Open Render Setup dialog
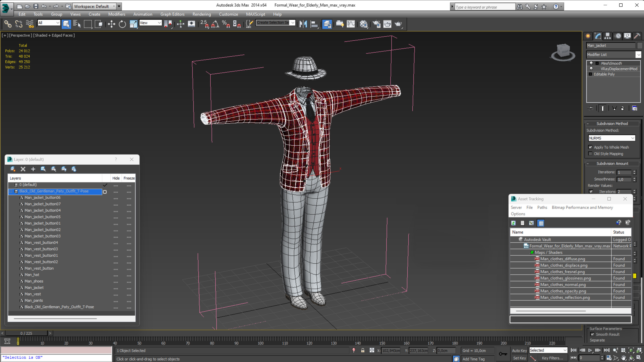Viewport: 644px width, 362px height. click(x=376, y=24)
